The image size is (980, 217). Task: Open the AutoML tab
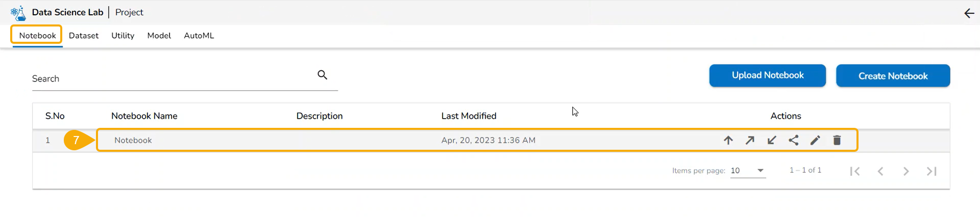pyautogui.click(x=199, y=36)
